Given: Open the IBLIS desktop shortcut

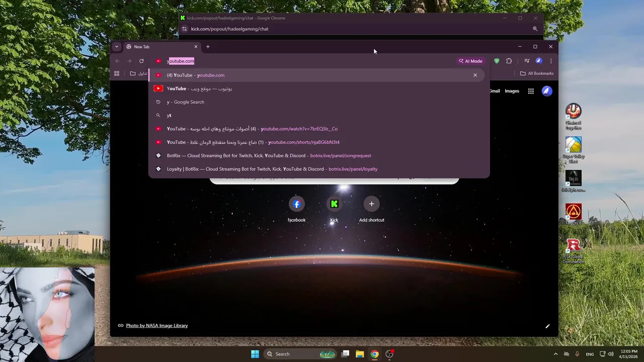Looking at the screenshot, I should point(573,182).
